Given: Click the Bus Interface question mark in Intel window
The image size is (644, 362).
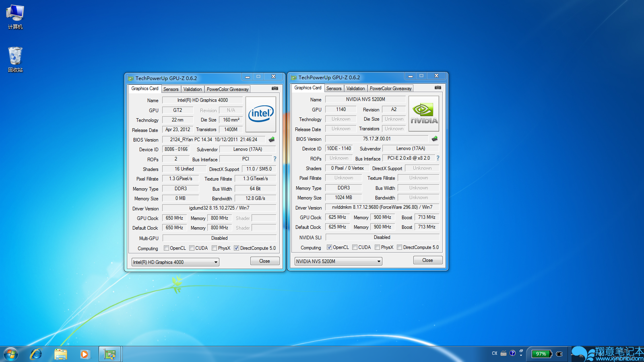Looking at the screenshot, I should click(275, 159).
